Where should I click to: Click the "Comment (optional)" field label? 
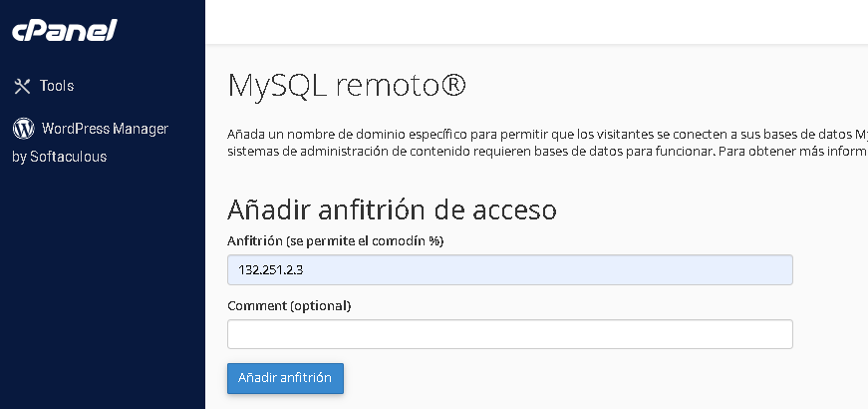(289, 306)
